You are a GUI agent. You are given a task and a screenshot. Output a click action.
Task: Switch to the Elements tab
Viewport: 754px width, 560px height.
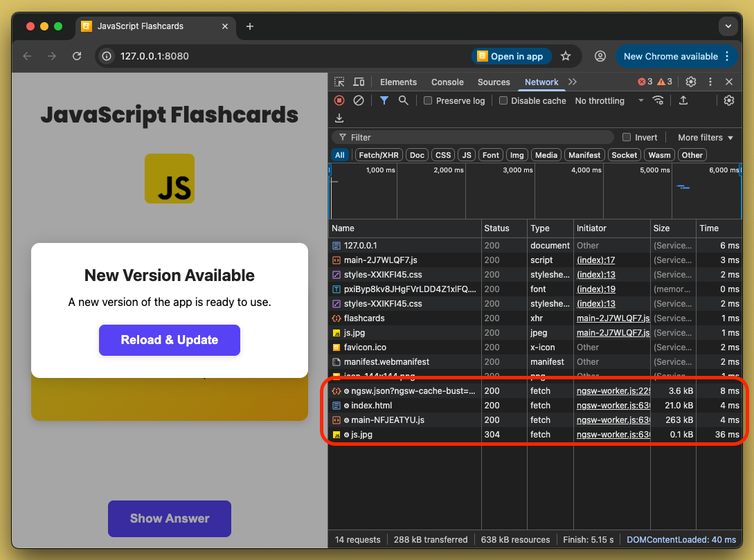(398, 82)
